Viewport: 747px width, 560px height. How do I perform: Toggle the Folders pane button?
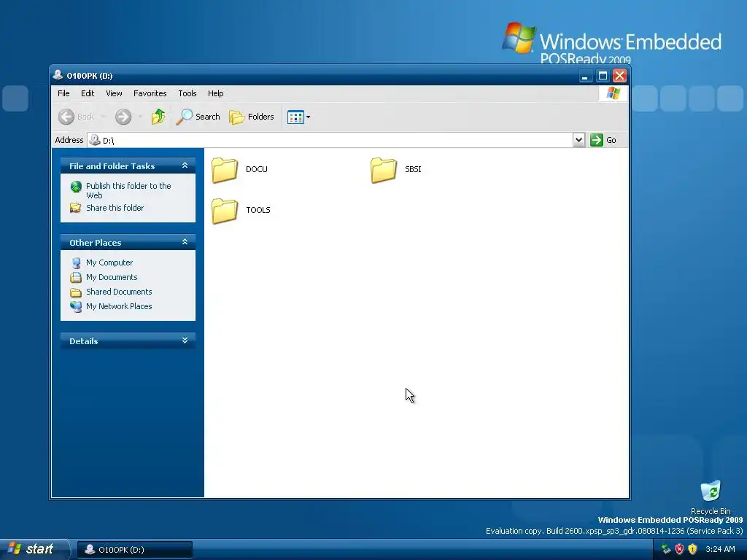252,117
